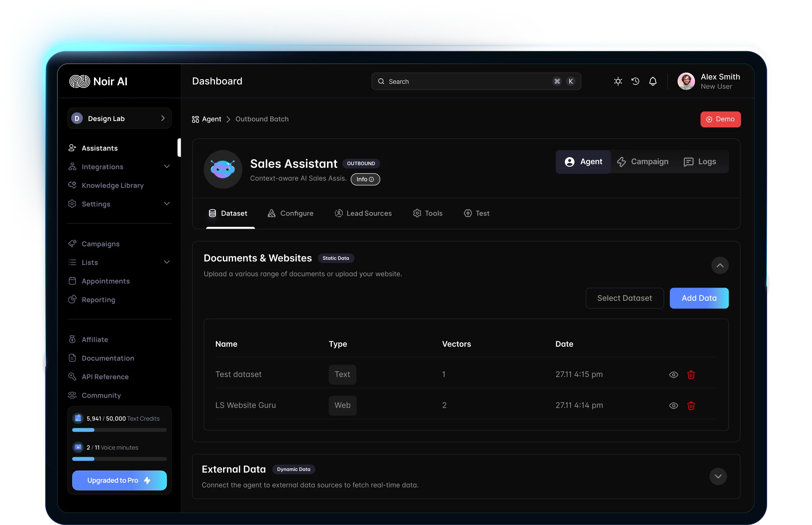This screenshot has height=525, width=812.
Task: Select the Campaigns sidebar icon
Action: [x=72, y=243]
